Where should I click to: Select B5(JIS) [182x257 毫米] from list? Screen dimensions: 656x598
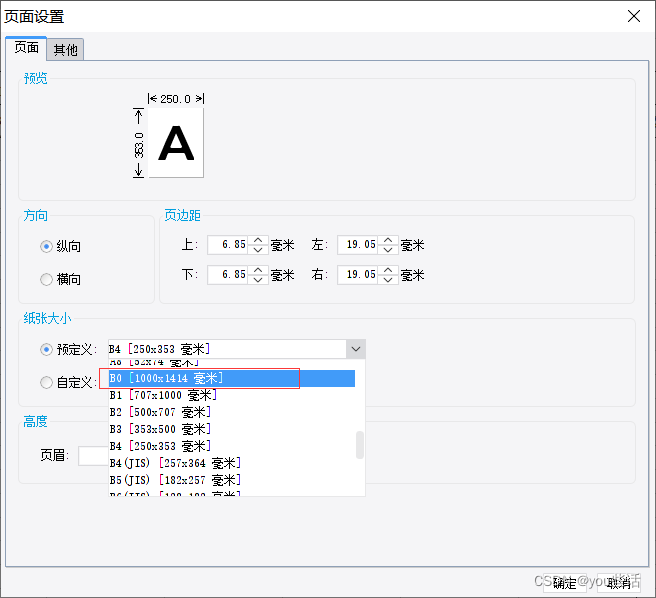(x=232, y=480)
